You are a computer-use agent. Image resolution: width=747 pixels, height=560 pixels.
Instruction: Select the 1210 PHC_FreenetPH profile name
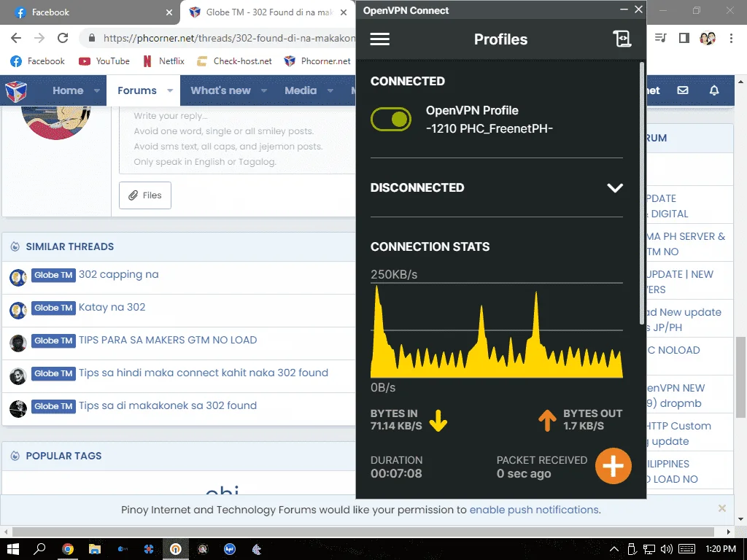pyautogui.click(x=489, y=128)
